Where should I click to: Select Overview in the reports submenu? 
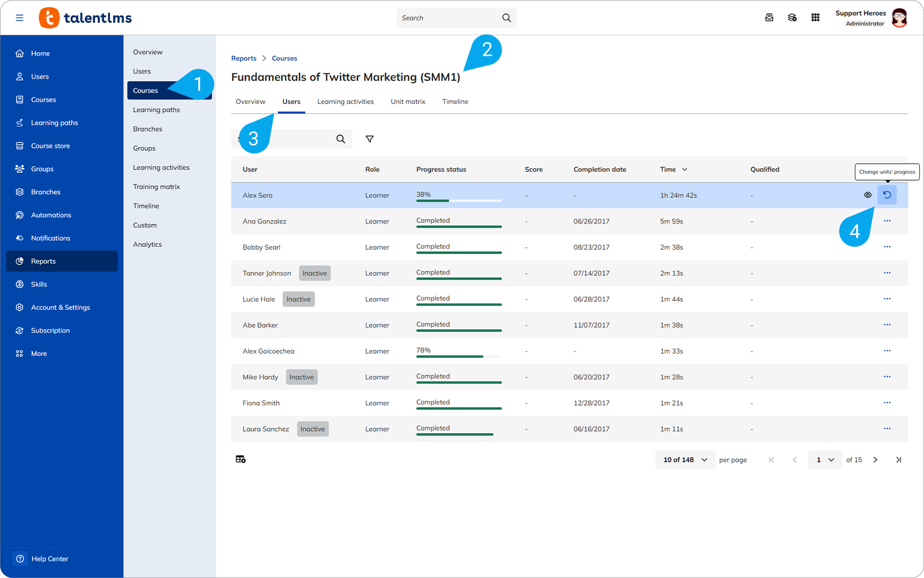click(x=169, y=52)
